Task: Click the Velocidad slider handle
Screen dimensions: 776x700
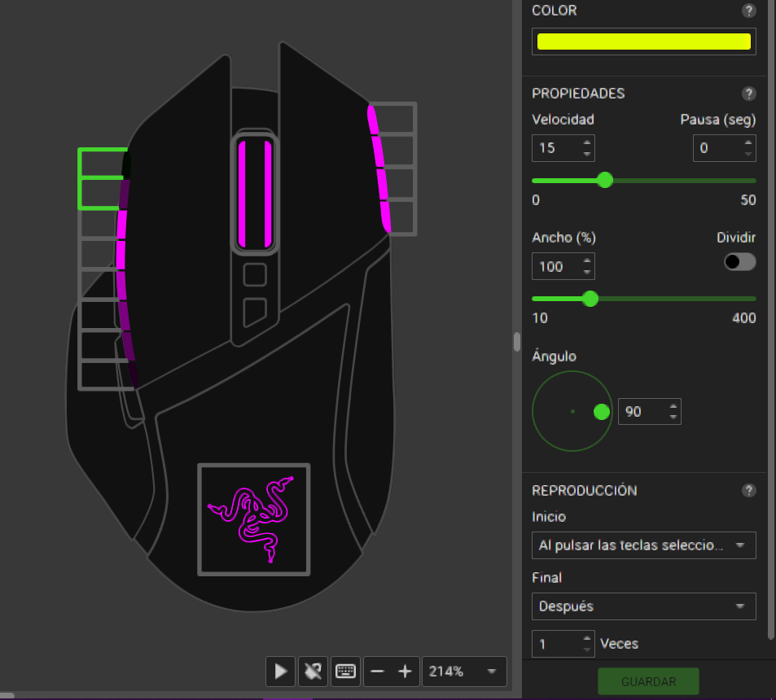Action: pos(605,180)
